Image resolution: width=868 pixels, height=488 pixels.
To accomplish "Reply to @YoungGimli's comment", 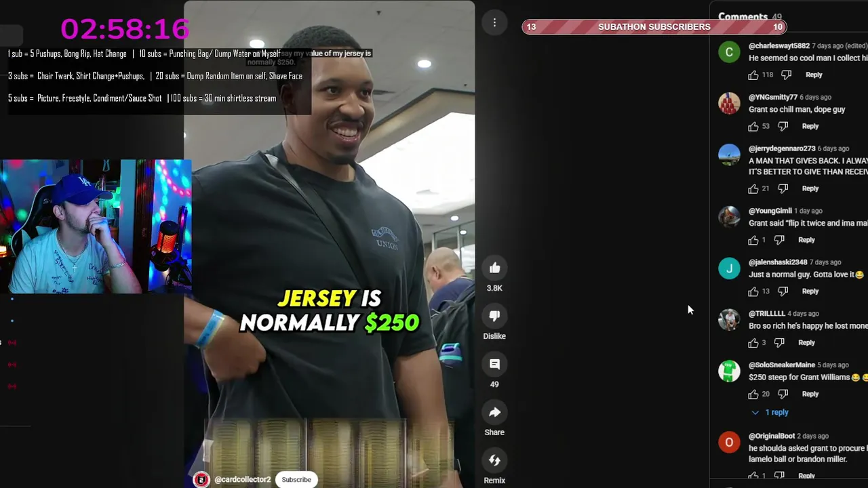I will pos(806,240).
